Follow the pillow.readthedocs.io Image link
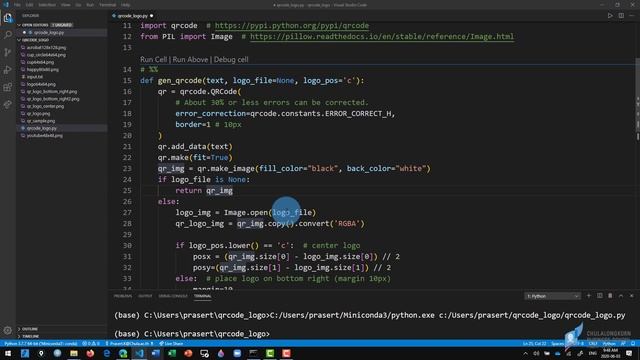The image size is (640, 360). [x=382, y=37]
